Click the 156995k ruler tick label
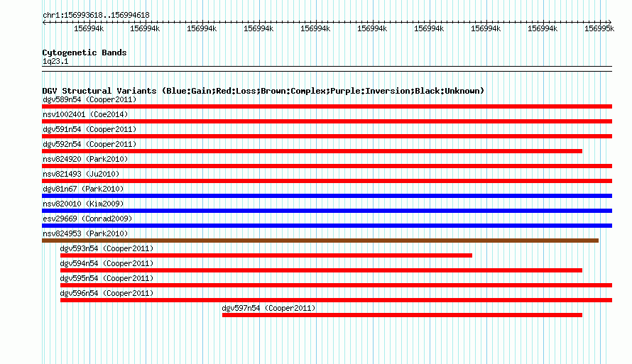 point(599,28)
